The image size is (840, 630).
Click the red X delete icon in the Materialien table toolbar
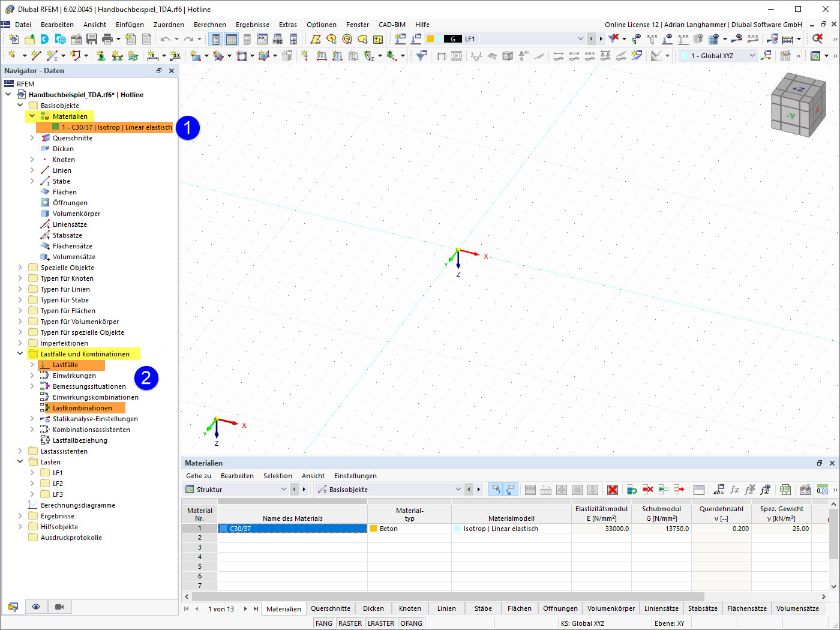(612, 490)
